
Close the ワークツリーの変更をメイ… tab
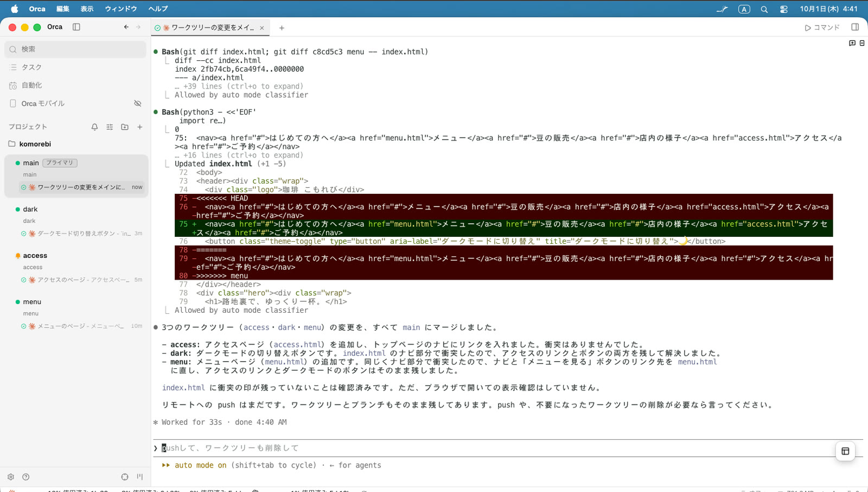click(x=262, y=28)
